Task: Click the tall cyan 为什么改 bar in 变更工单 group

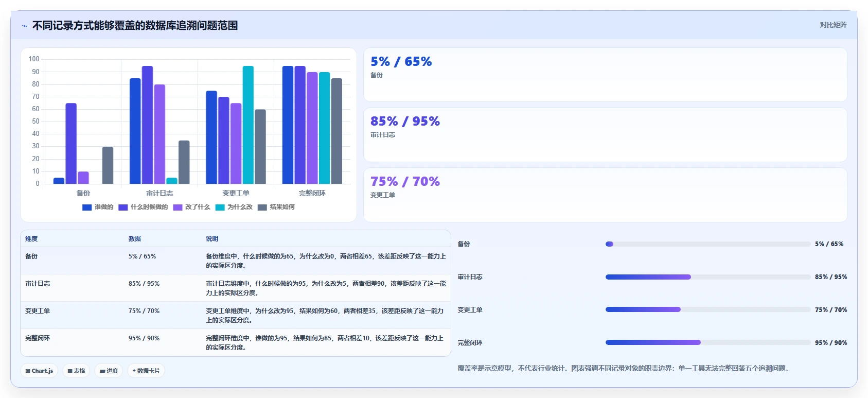Action: click(248, 125)
